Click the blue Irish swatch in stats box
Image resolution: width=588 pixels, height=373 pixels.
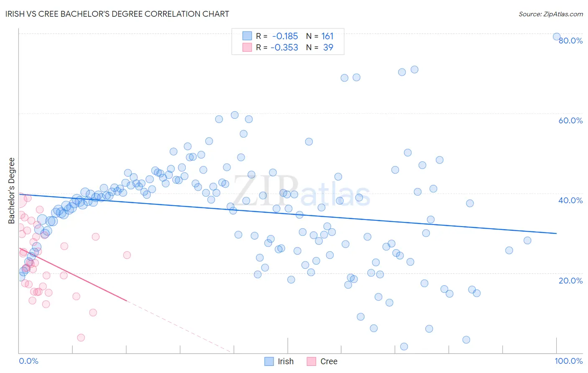tap(247, 36)
